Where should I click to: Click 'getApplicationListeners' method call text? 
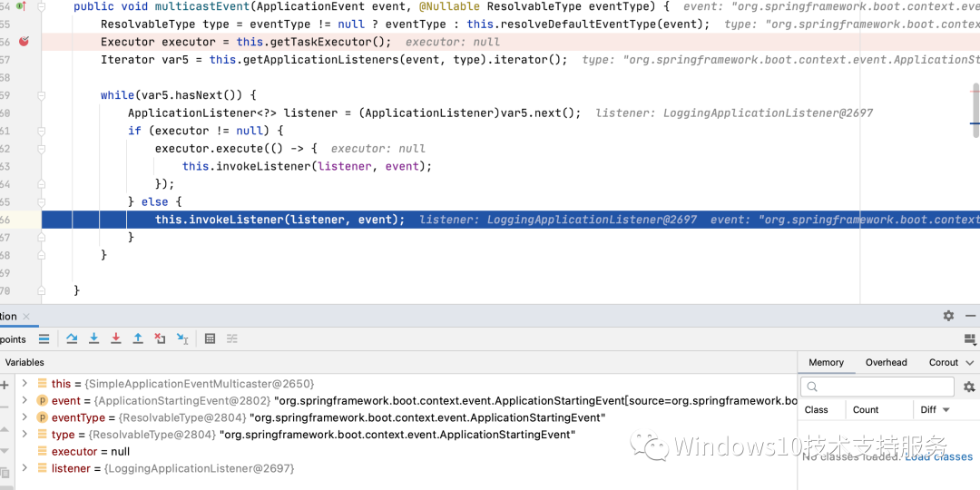point(318,60)
